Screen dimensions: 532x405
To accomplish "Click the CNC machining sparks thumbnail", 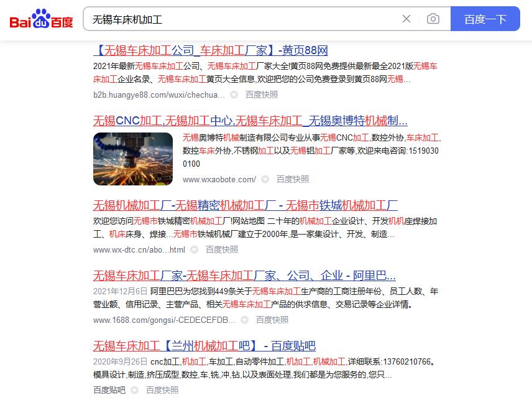I will pyautogui.click(x=133, y=159).
